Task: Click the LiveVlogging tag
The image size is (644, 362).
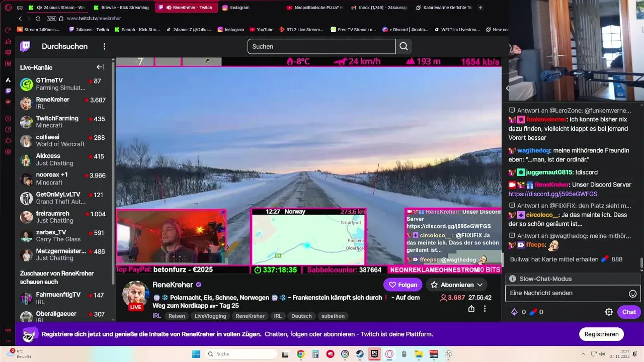Action: (x=210, y=316)
